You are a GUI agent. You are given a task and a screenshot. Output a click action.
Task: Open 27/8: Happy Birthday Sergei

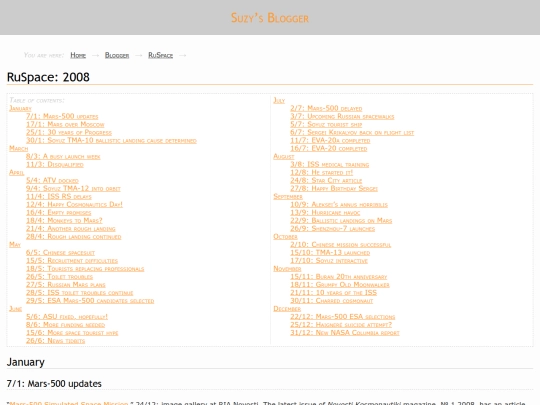334,188
